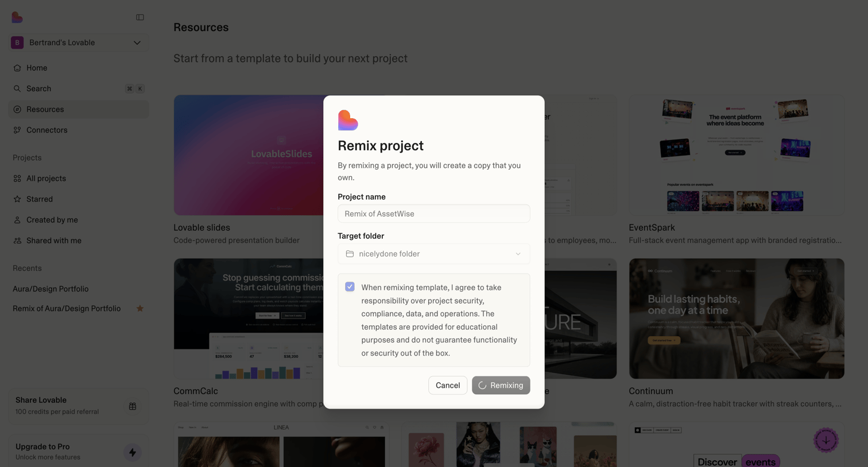This screenshot has width=868, height=467.
Task: Go to Home in the sidebar
Action: (x=79, y=68)
